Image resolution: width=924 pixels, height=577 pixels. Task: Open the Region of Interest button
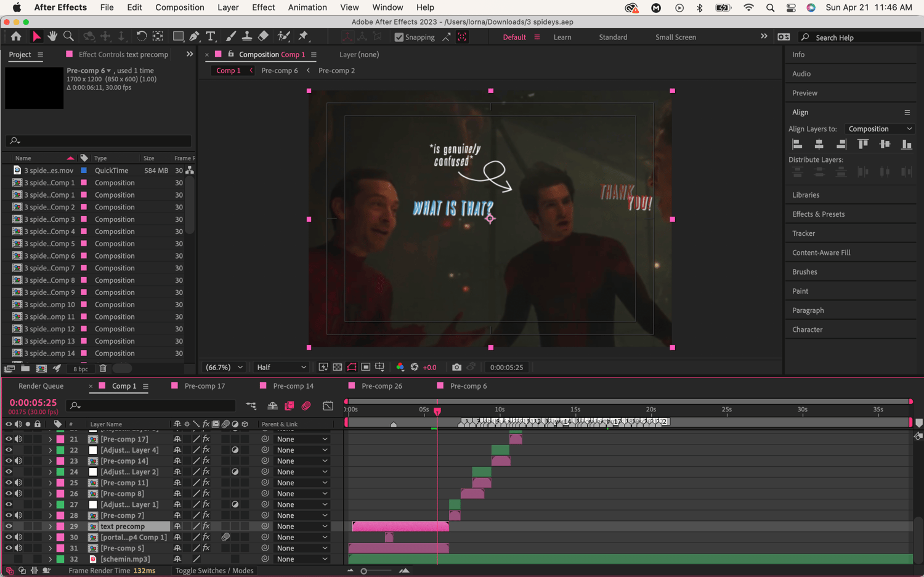click(366, 367)
